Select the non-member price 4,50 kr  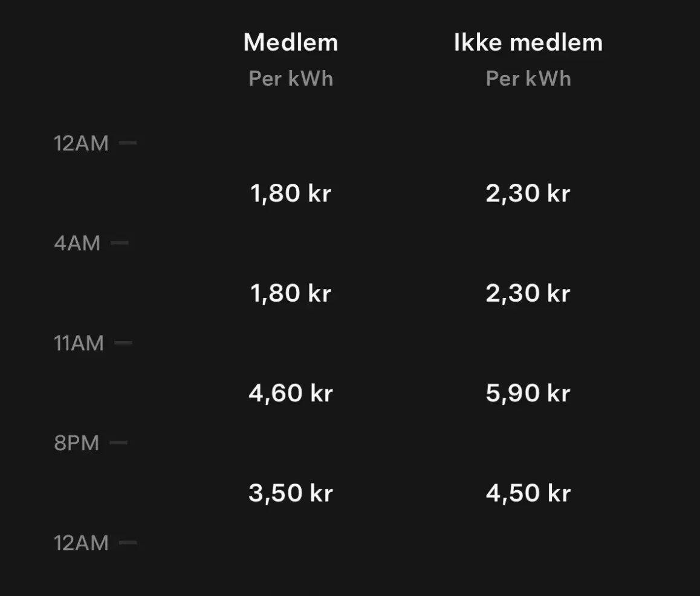(528, 493)
